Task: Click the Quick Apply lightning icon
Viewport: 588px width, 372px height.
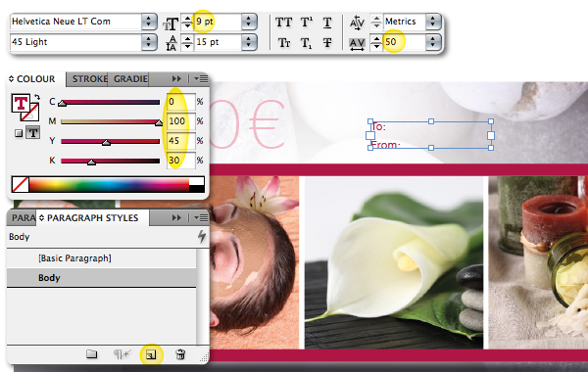Action: [x=202, y=236]
